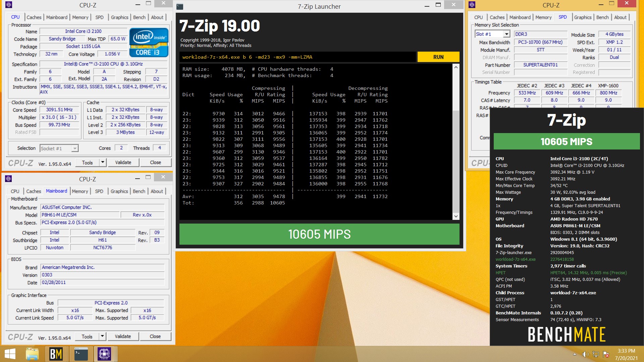This screenshot has height=362, width=644.
Task: Click Close button in top CPU-Z window
Action: tap(155, 162)
